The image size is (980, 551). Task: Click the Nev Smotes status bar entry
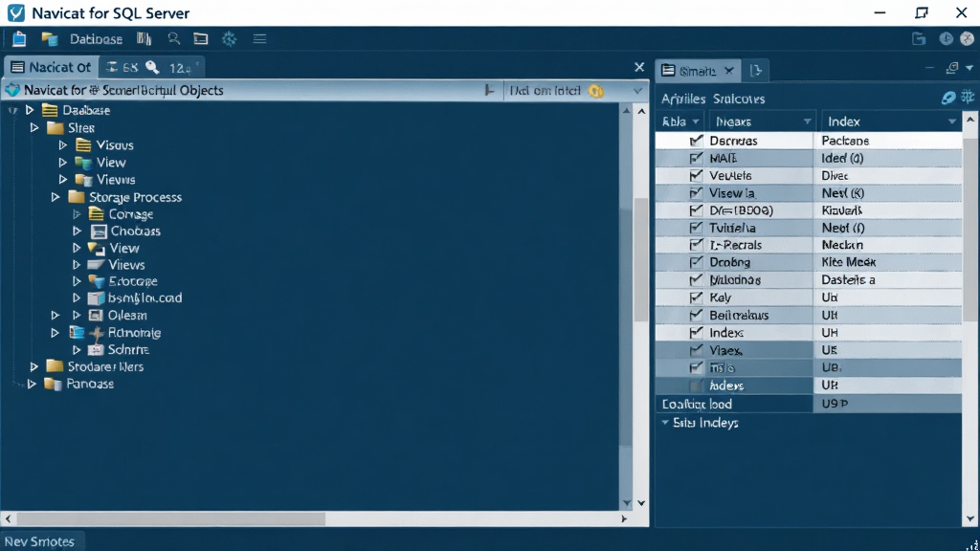pyautogui.click(x=39, y=541)
